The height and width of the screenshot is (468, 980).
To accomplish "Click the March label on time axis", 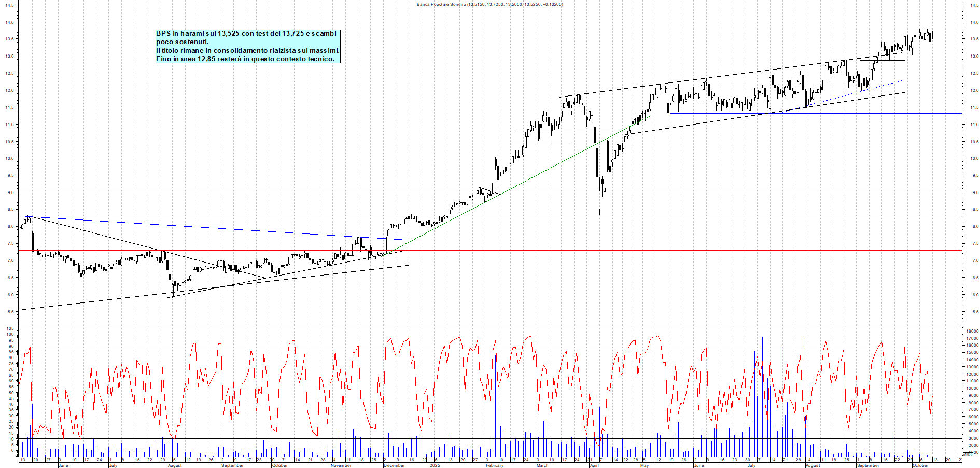I will click(x=542, y=465).
